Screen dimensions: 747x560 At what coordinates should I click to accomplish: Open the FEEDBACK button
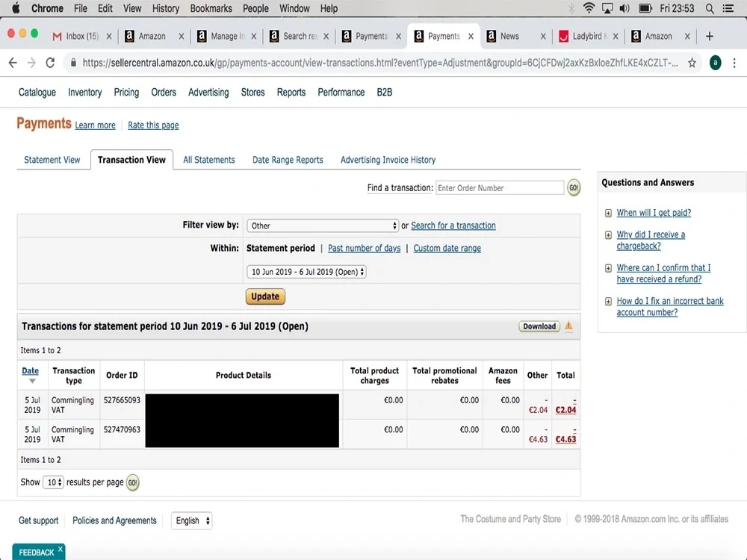click(36, 553)
